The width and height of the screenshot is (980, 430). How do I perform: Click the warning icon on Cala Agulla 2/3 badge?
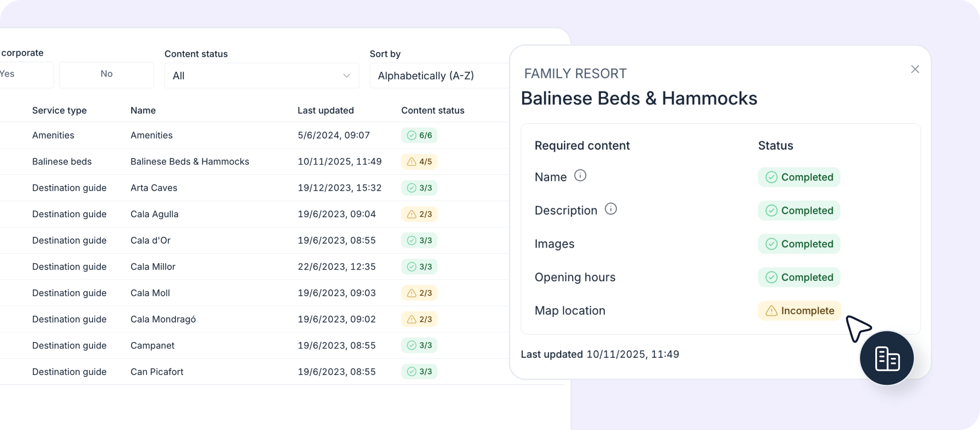point(413,214)
